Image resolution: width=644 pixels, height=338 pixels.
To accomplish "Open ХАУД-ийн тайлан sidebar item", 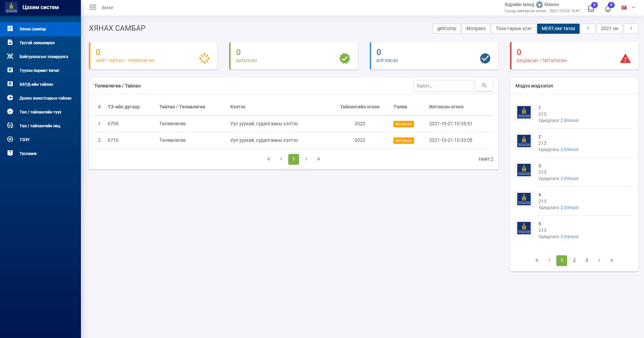I will pyautogui.click(x=36, y=84).
